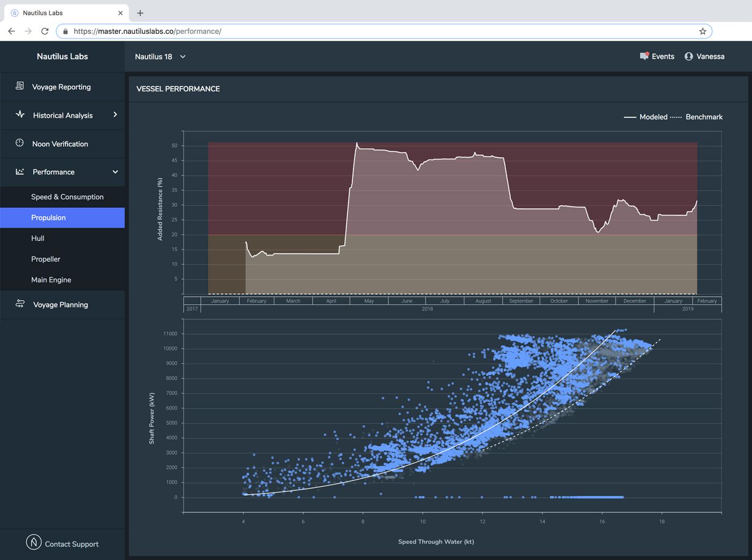Viewport: 752px width, 560px height.
Task: Select the 2019 year range on timeline
Action: point(688,309)
